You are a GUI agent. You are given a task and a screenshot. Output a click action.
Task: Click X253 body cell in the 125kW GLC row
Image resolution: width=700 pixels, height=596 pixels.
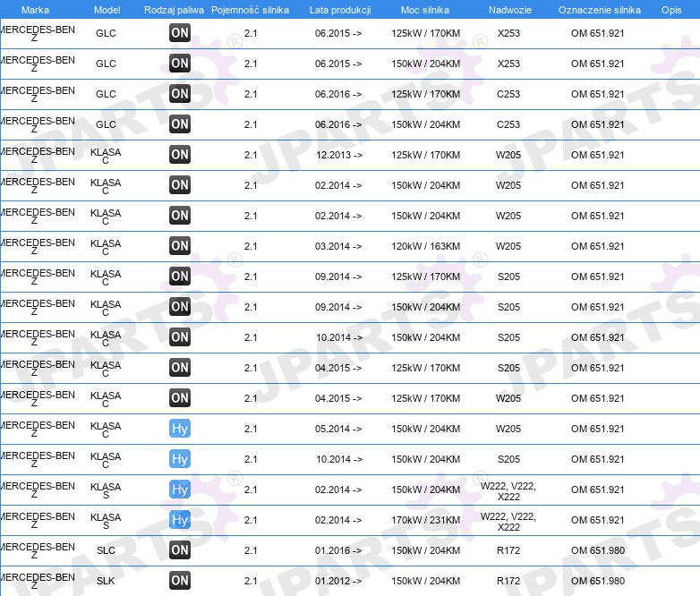508,33
